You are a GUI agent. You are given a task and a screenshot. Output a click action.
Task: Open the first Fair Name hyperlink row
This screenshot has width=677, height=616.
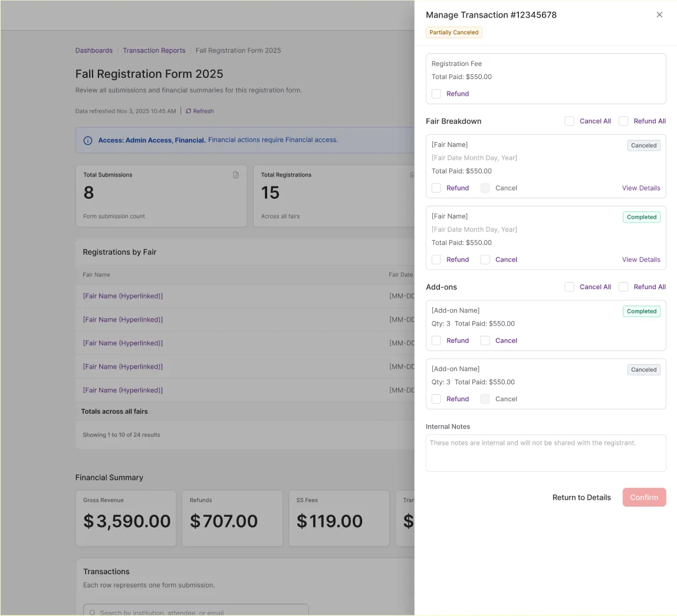coord(123,296)
